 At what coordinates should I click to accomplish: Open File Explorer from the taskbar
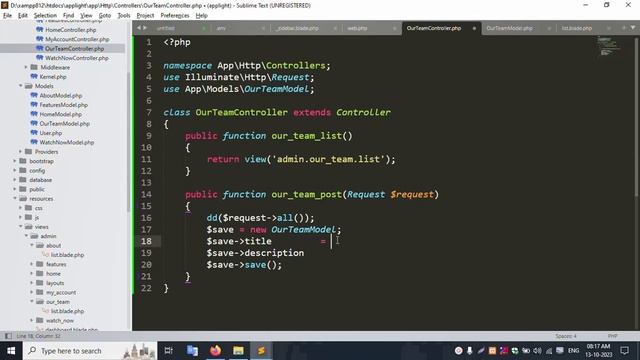[238, 351]
